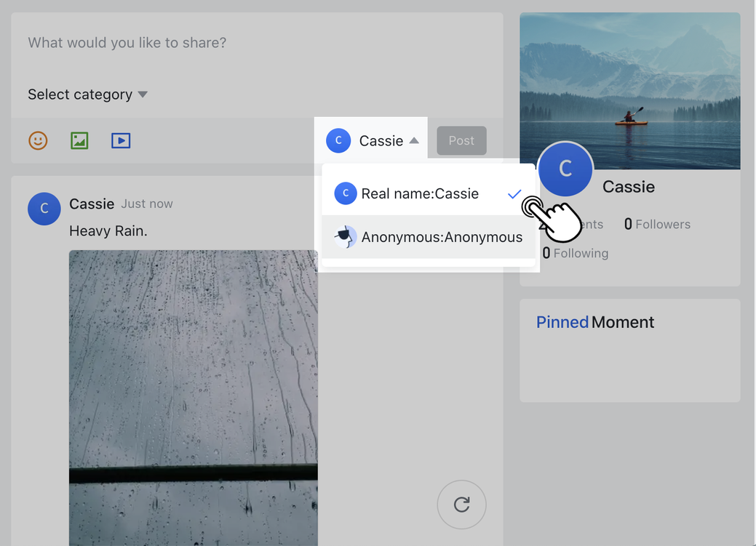Insert an emoji into your post
756x546 pixels.
click(x=37, y=140)
